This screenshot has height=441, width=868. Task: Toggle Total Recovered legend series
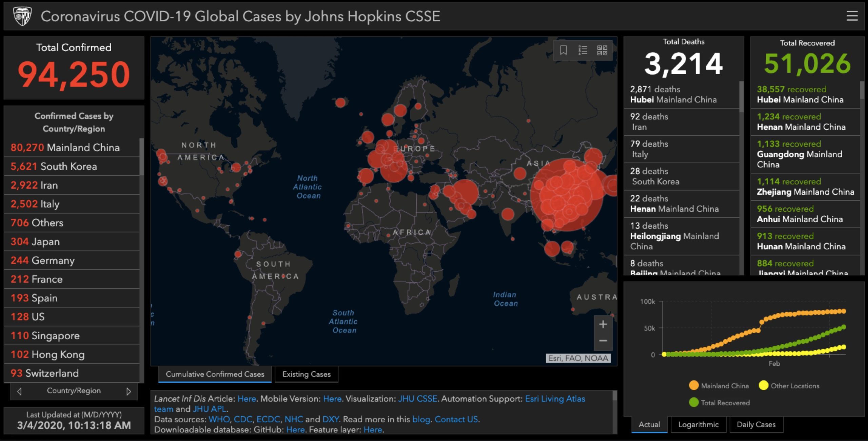(x=719, y=403)
